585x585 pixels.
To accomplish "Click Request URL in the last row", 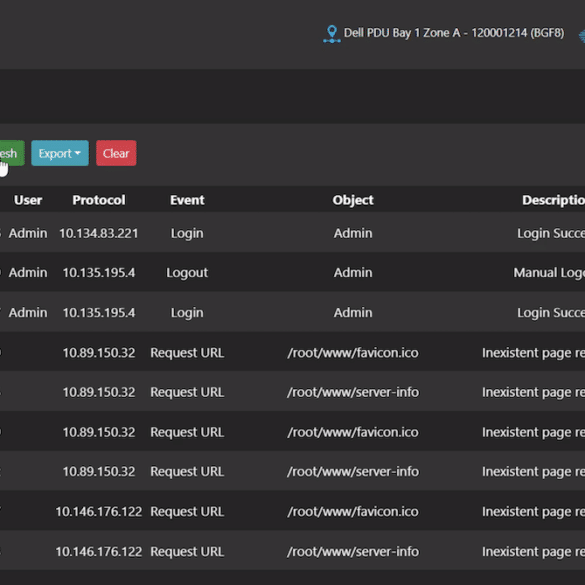I will click(187, 551).
